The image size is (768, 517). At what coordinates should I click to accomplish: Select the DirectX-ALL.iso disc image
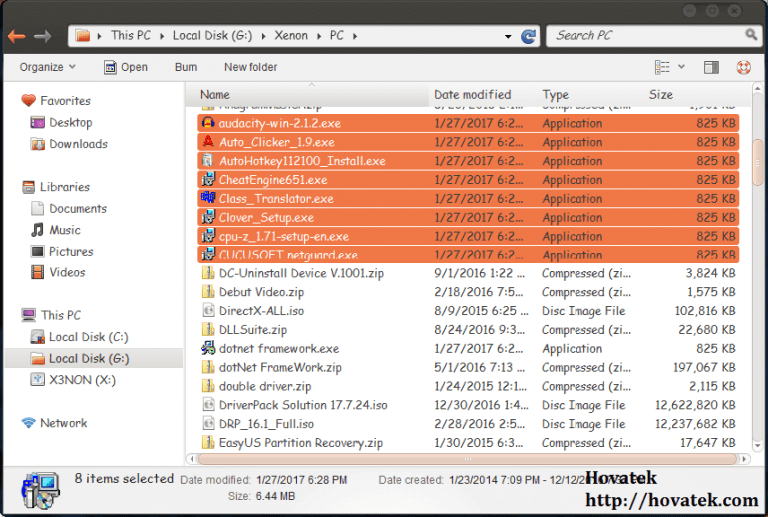pyautogui.click(x=261, y=311)
